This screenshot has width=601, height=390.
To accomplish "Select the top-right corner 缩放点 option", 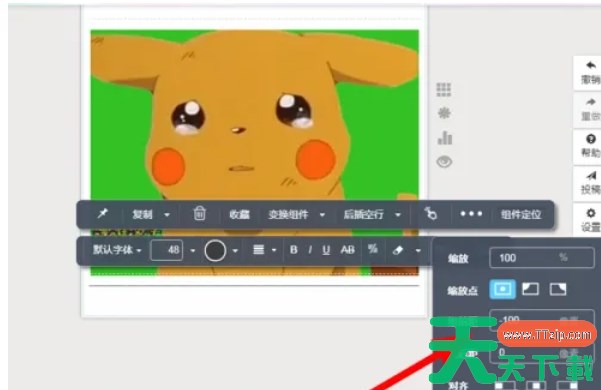I will pyautogui.click(x=558, y=289).
